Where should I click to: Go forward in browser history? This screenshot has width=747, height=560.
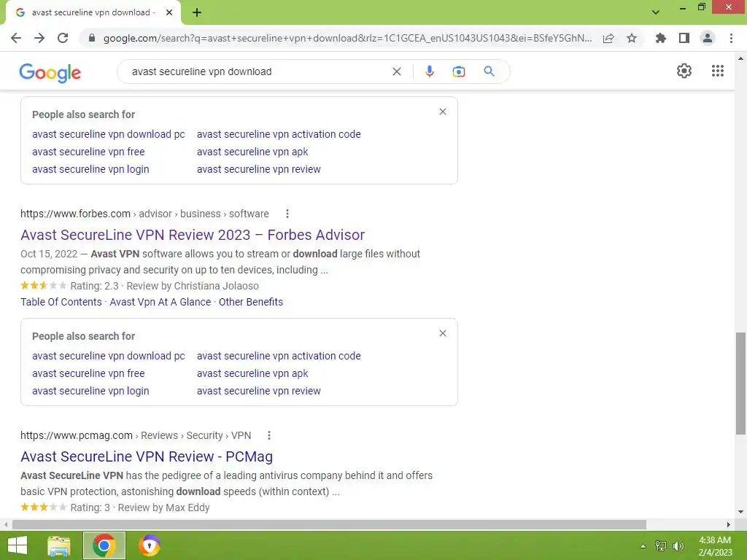(39, 38)
